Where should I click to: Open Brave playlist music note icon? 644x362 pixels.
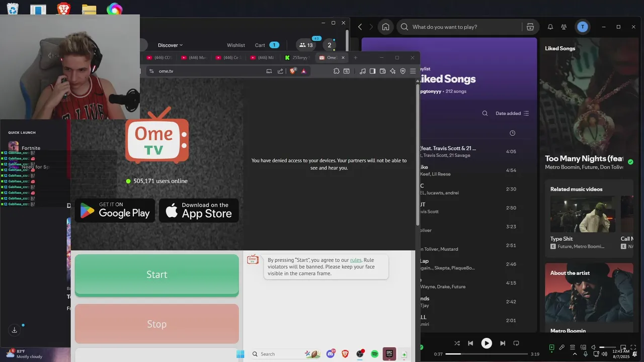[363, 71]
